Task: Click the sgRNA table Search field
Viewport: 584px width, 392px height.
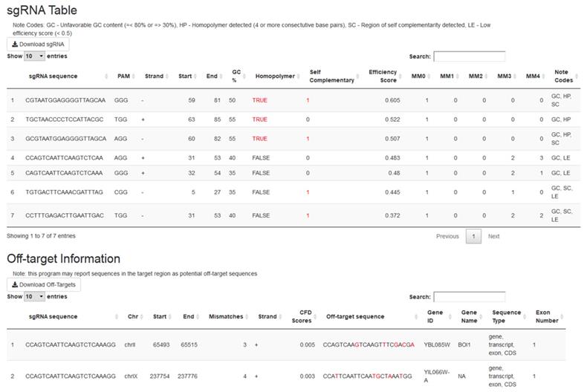Action: (469, 56)
